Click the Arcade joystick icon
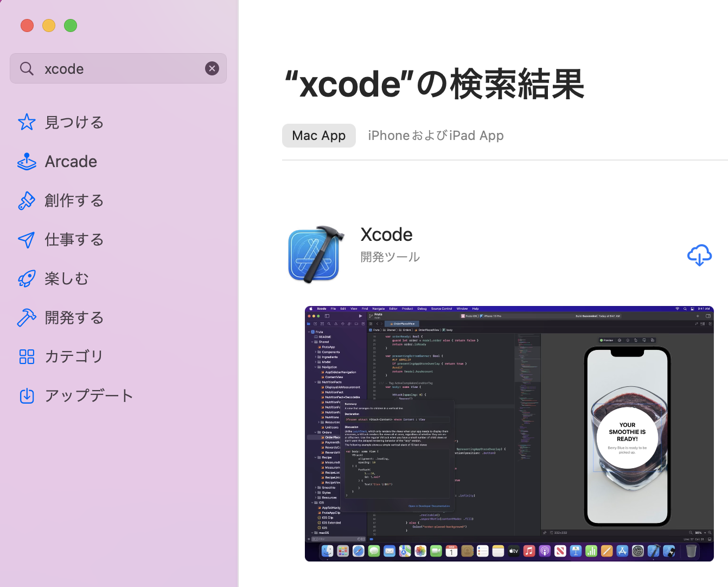 coord(27,161)
